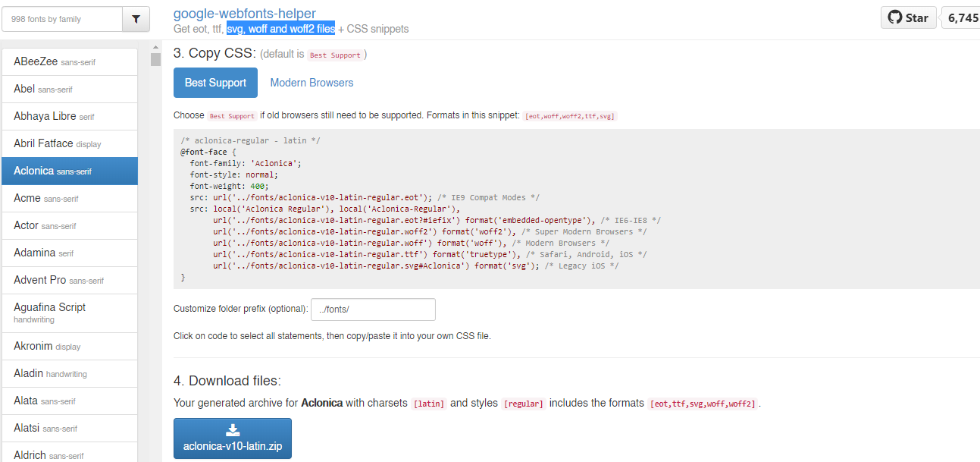The width and height of the screenshot is (980, 462).
Task: Select the Akronim display font
Action: click(70, 346)
